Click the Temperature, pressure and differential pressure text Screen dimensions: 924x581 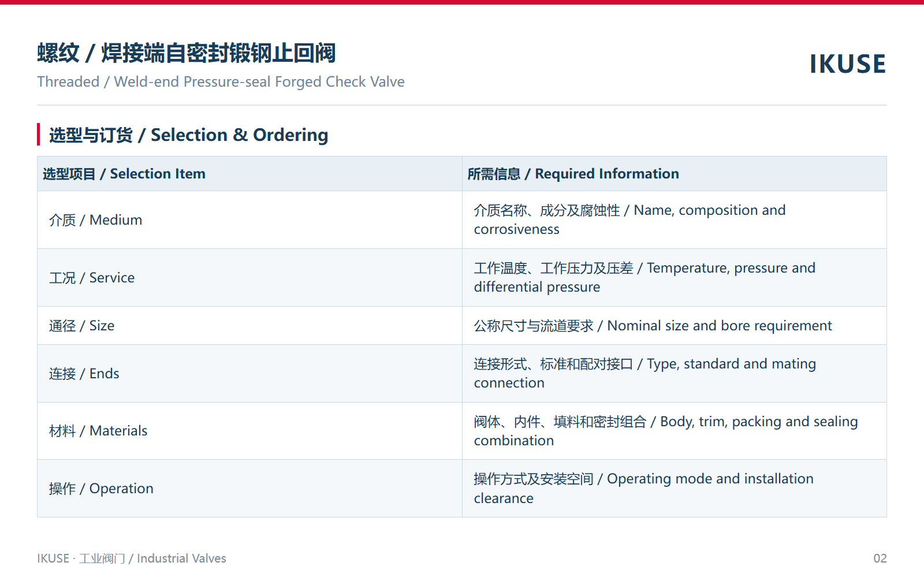644,278
